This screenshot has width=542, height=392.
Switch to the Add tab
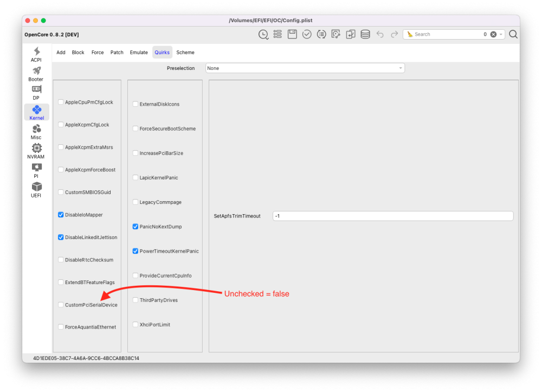(61, 52)
